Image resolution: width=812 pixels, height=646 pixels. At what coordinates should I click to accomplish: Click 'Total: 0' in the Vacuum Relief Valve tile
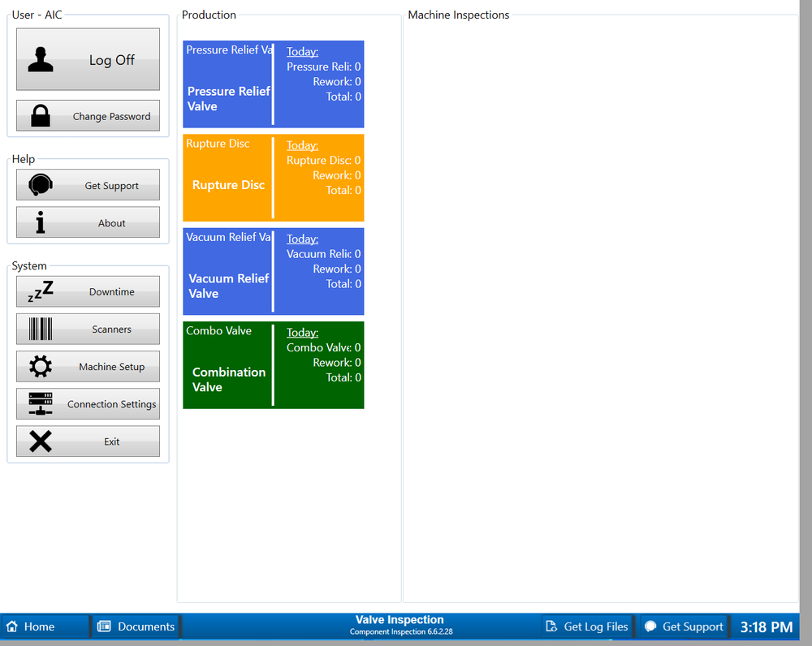[x=343, y=284]
